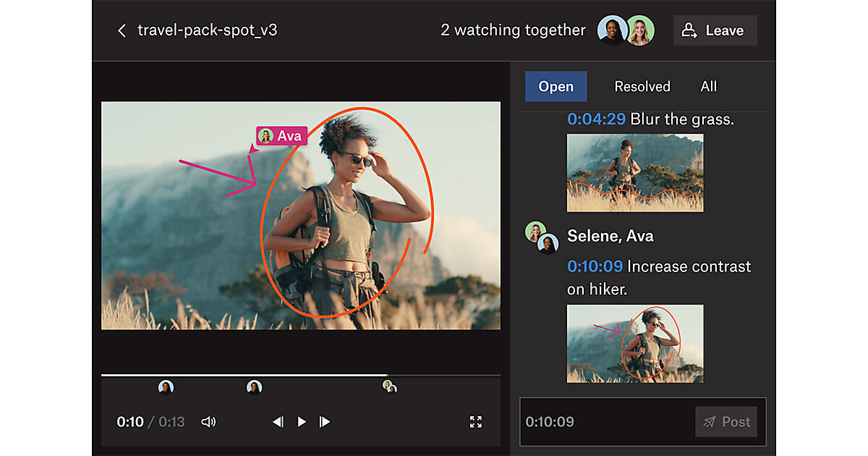Viewport: 868px width, 456px height.
Task: Go back using the left chevron arrow
Action: click(122, 30)
